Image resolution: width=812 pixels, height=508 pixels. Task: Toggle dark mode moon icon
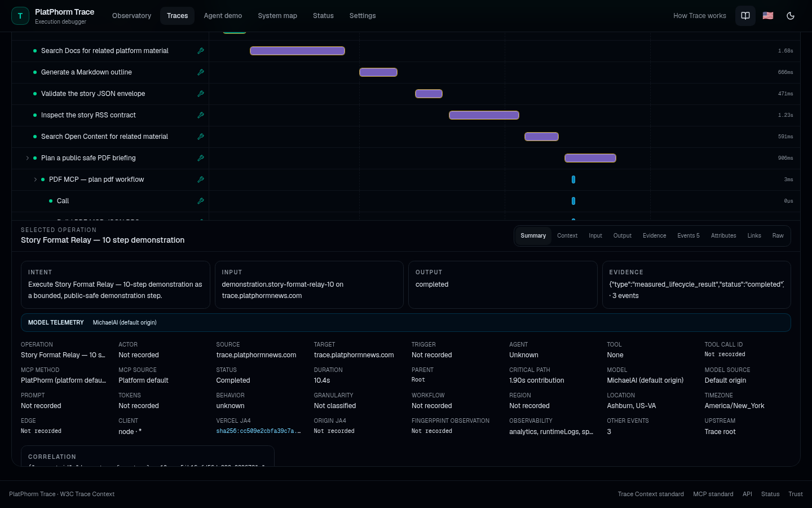pyautogui.click(x=791, y=16)
